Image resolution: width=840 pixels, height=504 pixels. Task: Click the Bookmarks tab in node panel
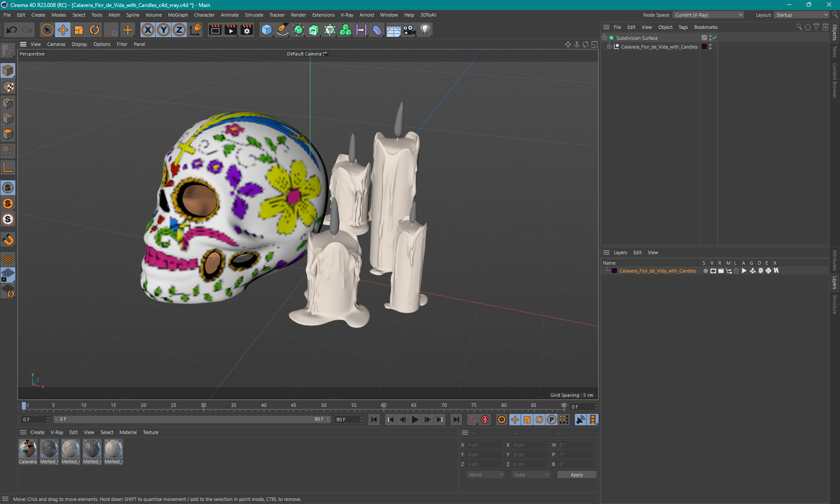706,27
